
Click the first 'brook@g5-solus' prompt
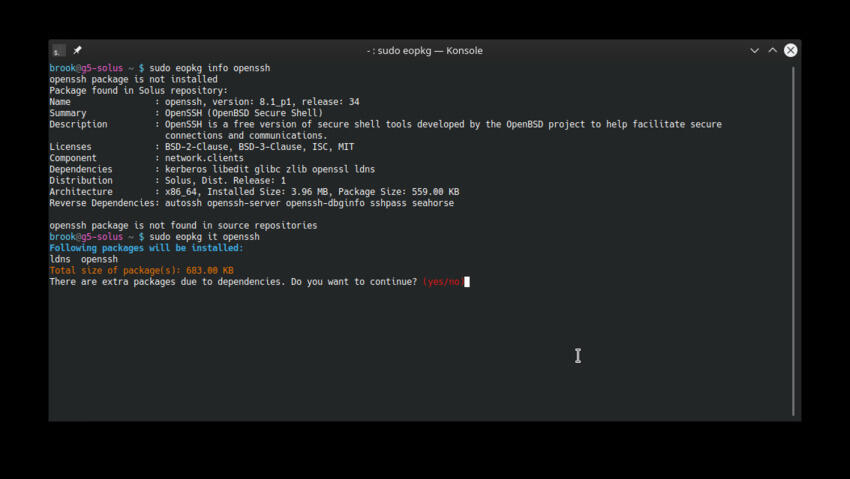(x=86, y=68)
